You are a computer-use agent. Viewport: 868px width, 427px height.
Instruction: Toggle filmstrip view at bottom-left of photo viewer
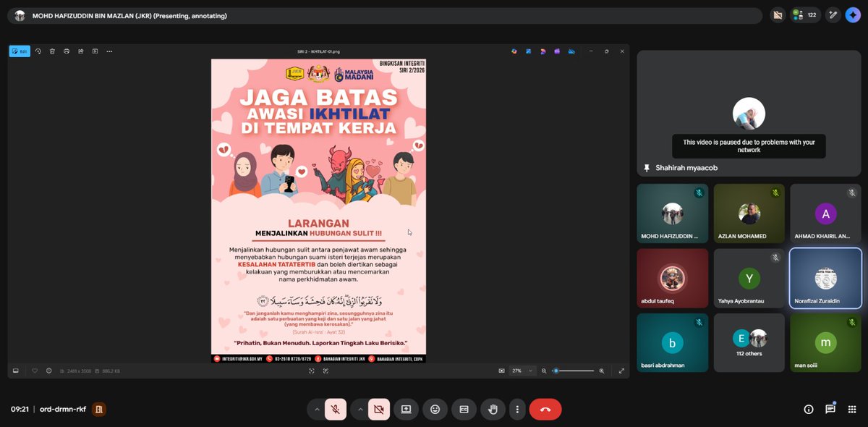click(15, 371)
